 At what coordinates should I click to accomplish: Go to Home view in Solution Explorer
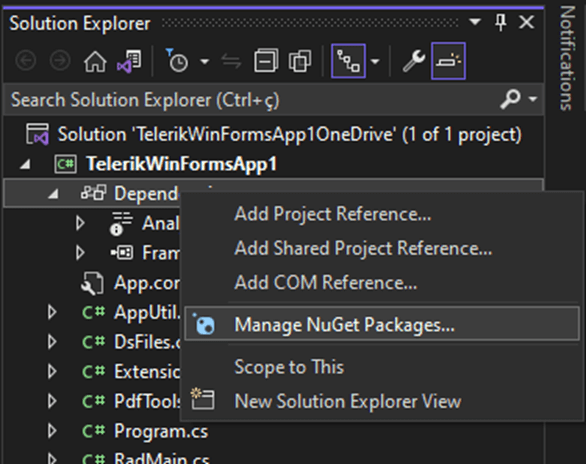(95, 61)
